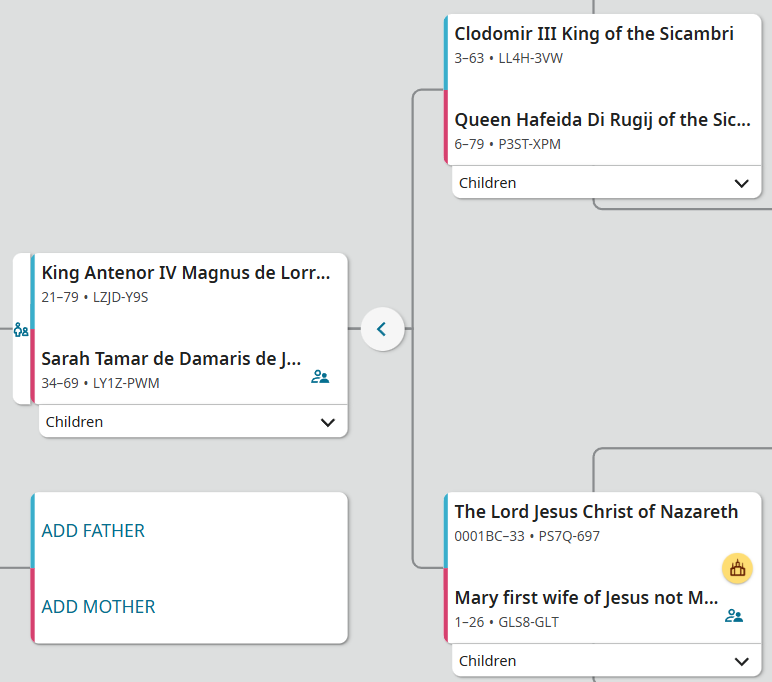This screenshot has height=682, width=772.
Task: Expand Children under Clodomir III couple
Action: point(741,183)
